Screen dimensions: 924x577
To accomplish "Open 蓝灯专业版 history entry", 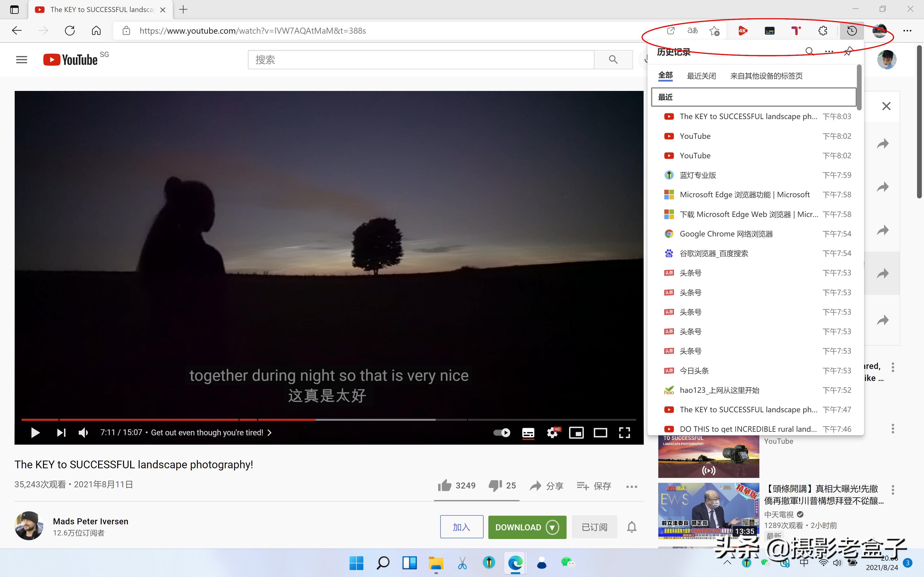I will [x=698, y=175].
